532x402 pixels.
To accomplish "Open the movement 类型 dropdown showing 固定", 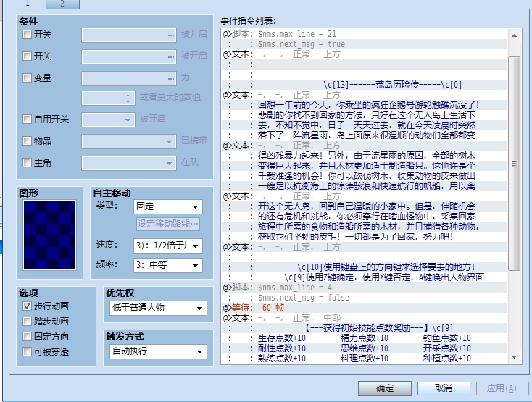I will 168,206.
